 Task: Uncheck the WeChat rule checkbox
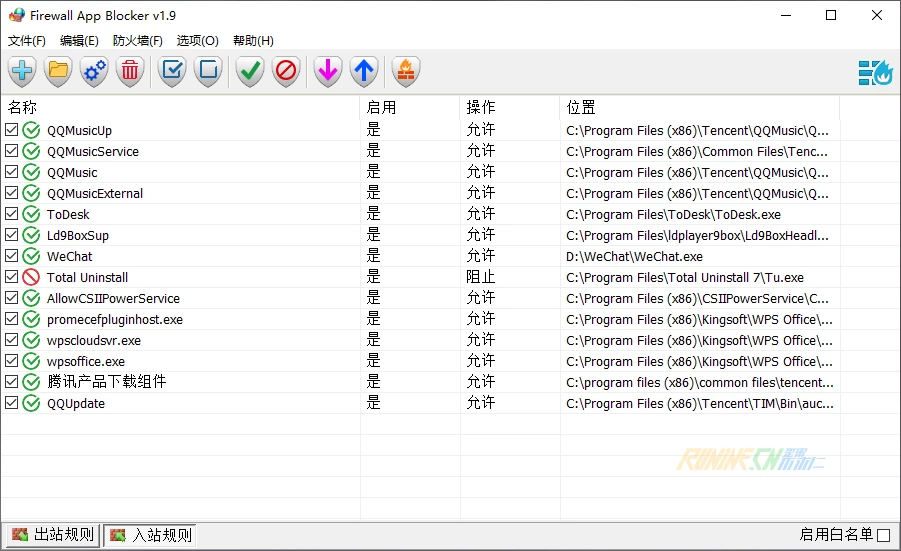(11, 257)
